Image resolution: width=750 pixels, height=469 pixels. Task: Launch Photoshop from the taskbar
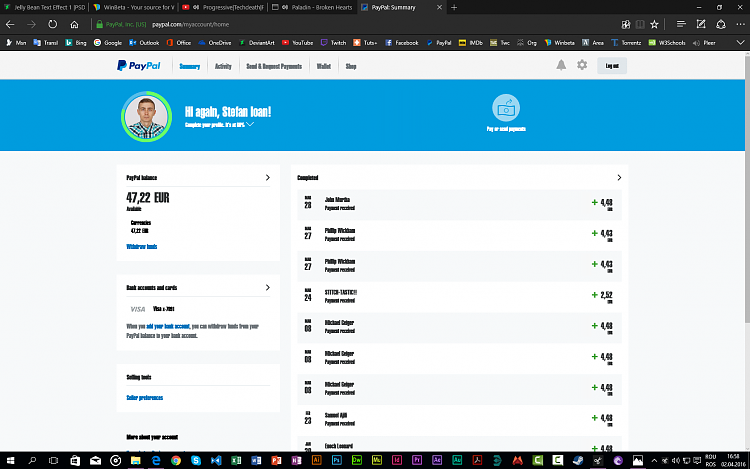[337, 460]
